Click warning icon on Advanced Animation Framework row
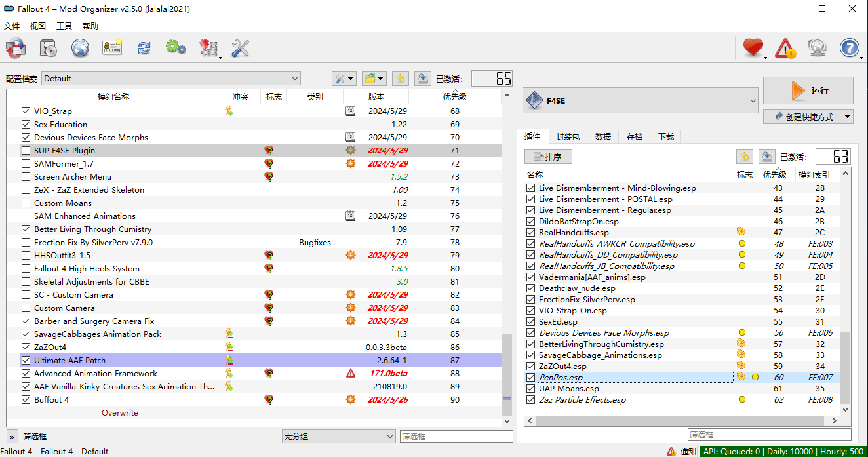 pos(351,374)
